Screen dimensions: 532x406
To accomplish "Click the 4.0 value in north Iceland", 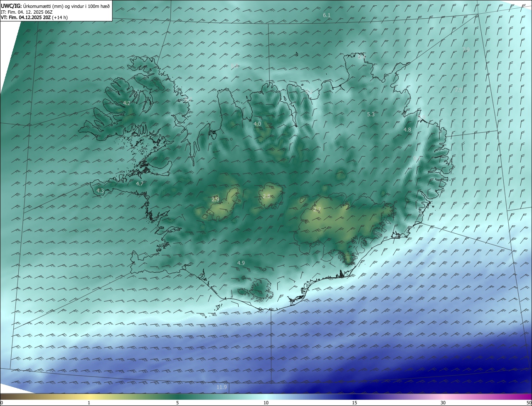I will pos(257,124).
